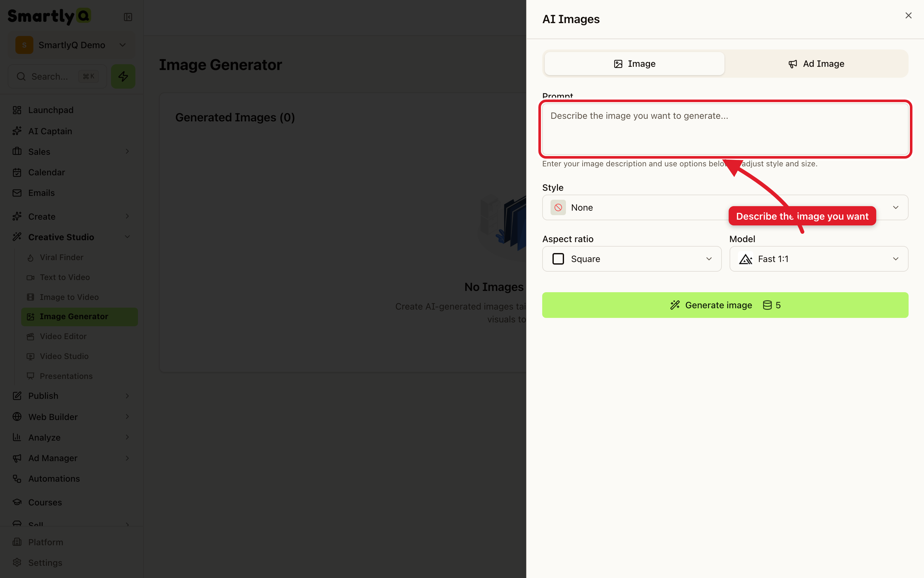The height and width of the screenshot is (578, 924).
Task: Click the Calendar icon in sidebar
Action: click(17, 172)
